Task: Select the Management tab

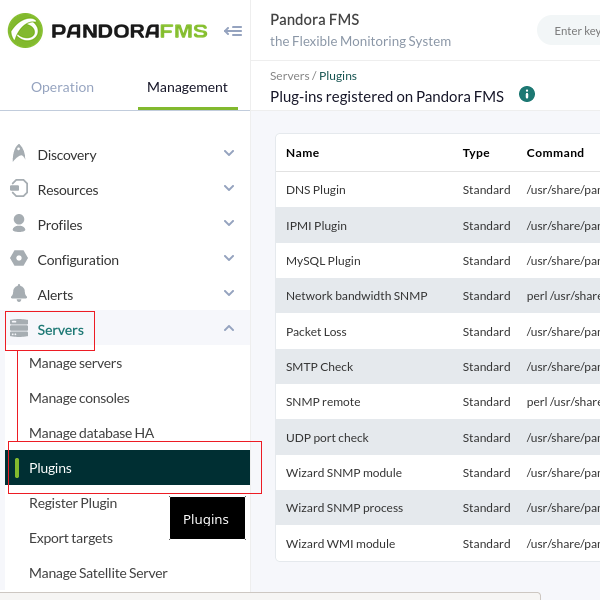Action: click(187, 87)
